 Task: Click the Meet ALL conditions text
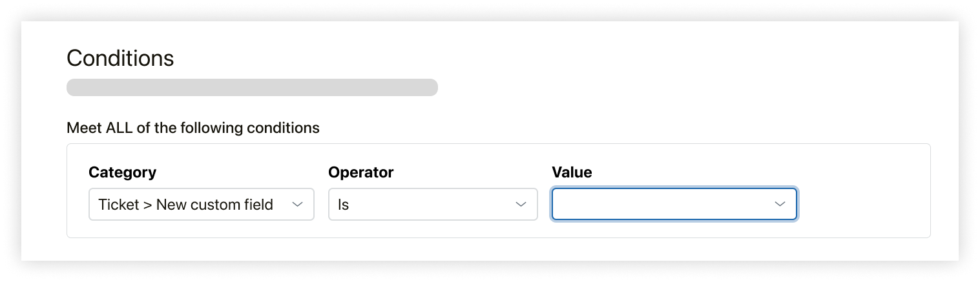coord(193,128)
